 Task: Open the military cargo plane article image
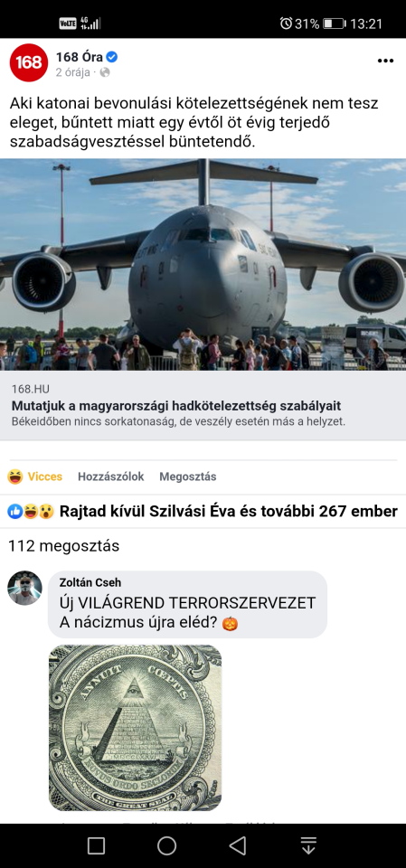point(203,265)
